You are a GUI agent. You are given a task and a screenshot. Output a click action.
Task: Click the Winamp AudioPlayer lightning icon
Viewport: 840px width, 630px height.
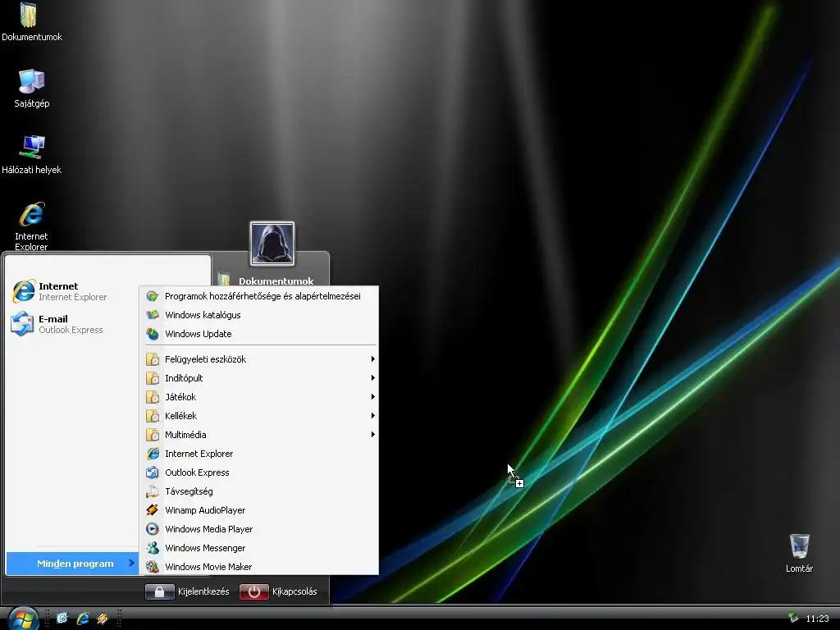coord(153,510)
